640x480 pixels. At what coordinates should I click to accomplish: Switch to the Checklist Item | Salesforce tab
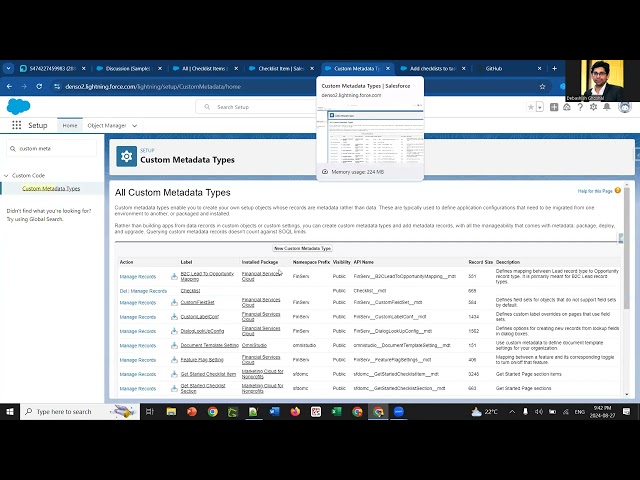tap(281, 69)
